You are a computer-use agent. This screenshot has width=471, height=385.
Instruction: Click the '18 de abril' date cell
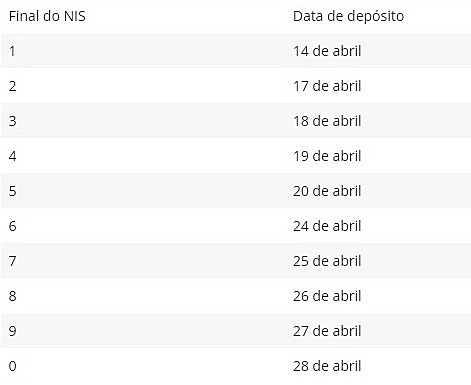point(327,121)
